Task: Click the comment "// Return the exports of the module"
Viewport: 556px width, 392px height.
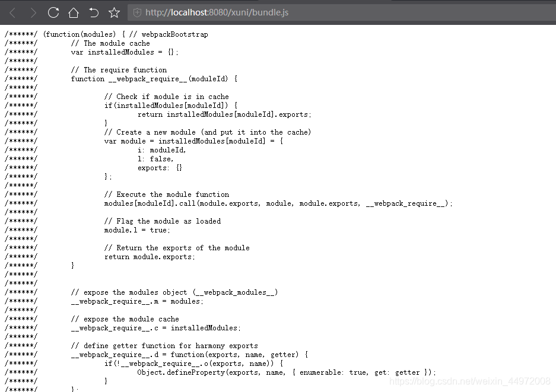Action: pos(177,248)
